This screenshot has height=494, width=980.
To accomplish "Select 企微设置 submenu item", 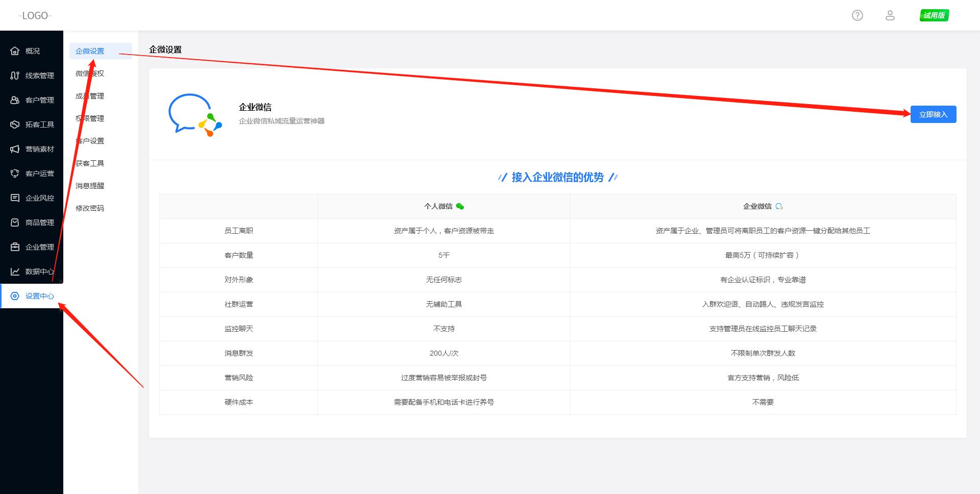I will (x=101, y=51).
